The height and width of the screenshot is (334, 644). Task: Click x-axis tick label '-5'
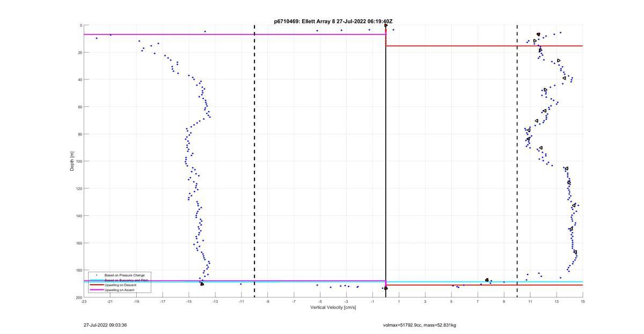click(320, 301)
